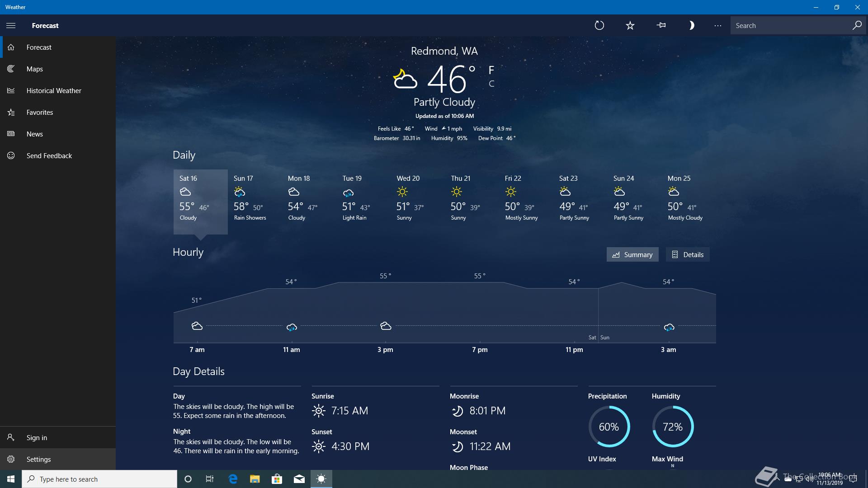Click the Weather app taskbar icon
Screen dimensions: 868x488
[x=321, y=479]
